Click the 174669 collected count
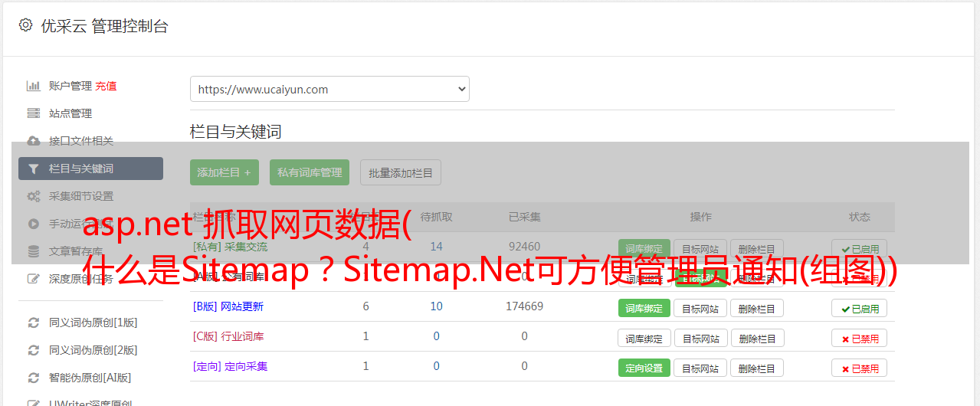Image resolution: width=980 pixels, height=406 pixels. coord(525,306)
